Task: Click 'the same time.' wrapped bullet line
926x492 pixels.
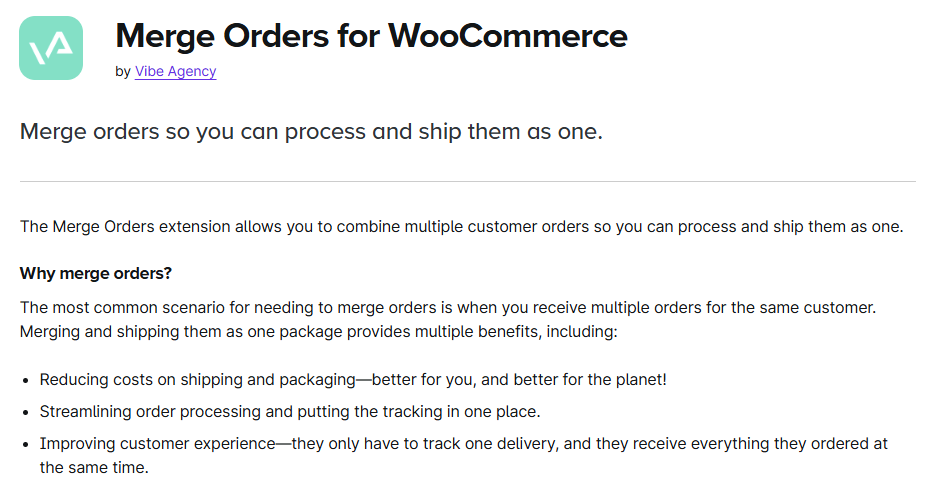Action: tap(94, 468)
